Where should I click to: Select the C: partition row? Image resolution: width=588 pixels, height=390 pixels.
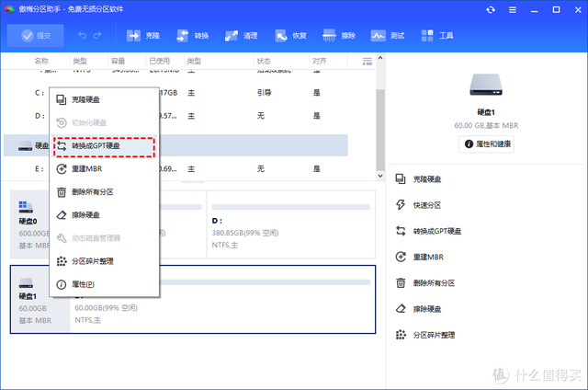175,93
